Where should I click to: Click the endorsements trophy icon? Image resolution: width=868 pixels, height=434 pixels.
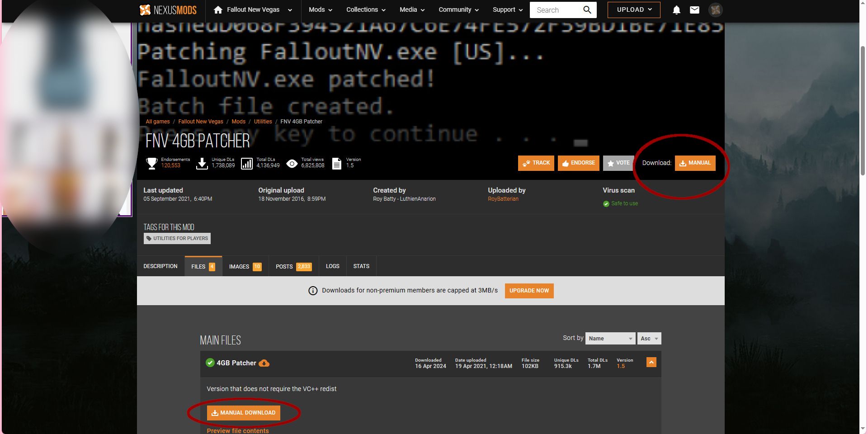[152, 163]
